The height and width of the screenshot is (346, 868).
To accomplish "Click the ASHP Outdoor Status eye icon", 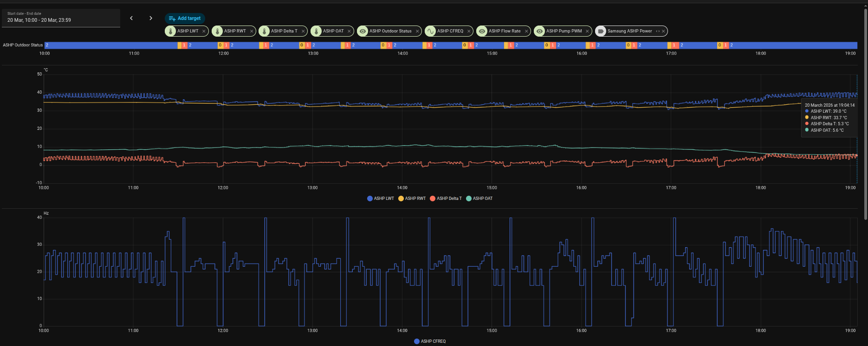I will click(x=363, y=31).
